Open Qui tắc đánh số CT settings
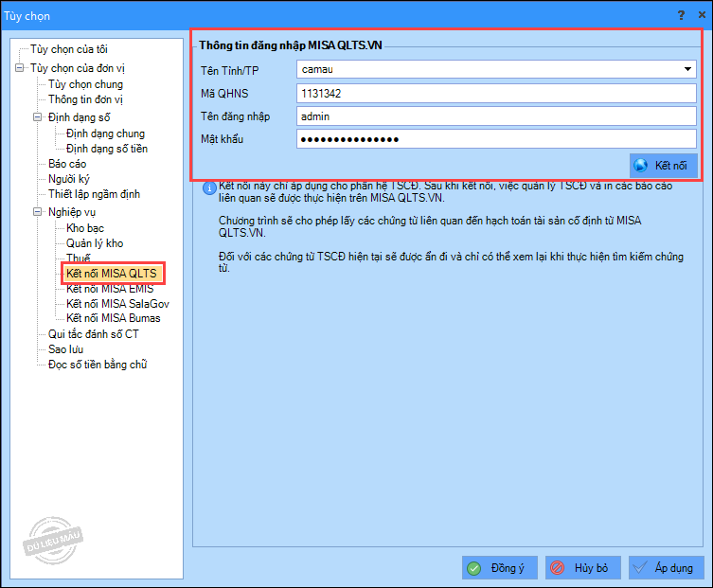 (x=93, y=334)
